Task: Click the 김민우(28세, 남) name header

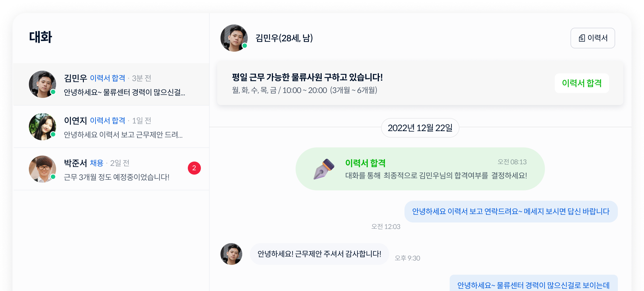Action: [x=284, y=38]
